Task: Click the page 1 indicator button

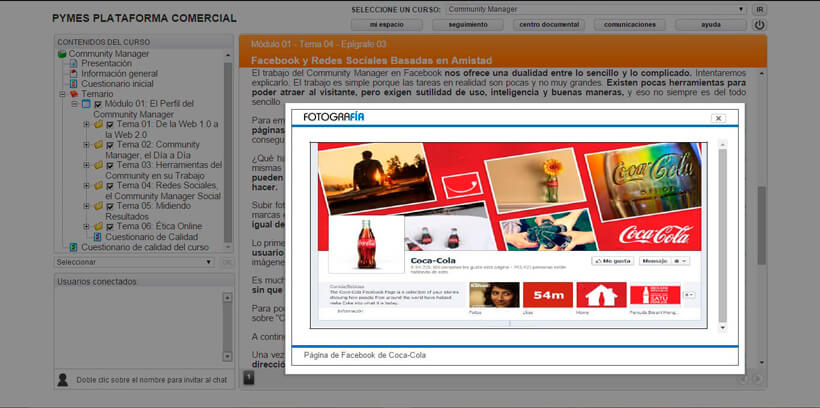Action: click(x=249, y=377)
